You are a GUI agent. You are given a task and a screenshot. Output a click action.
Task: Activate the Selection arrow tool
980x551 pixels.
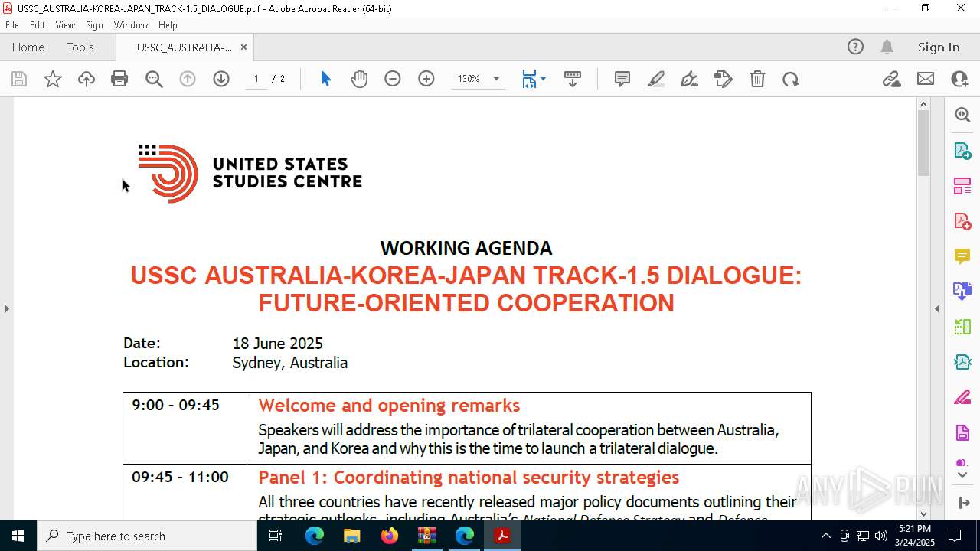(x=325, y=79)
